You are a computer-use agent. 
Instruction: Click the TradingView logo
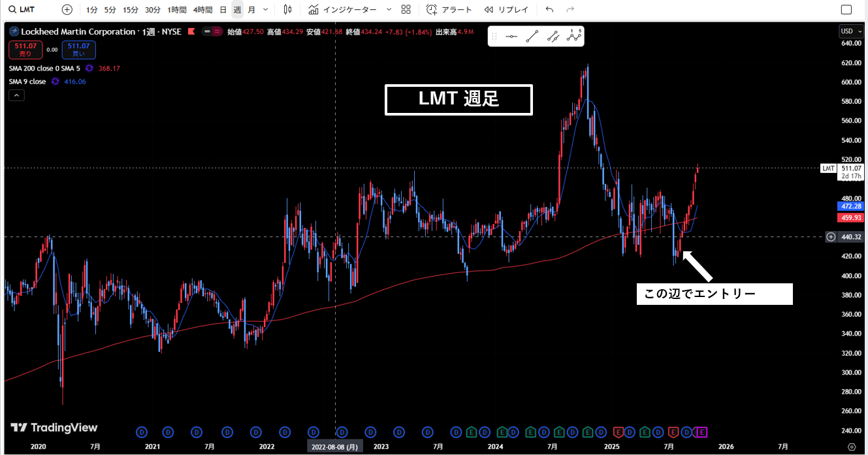[54, 428]
